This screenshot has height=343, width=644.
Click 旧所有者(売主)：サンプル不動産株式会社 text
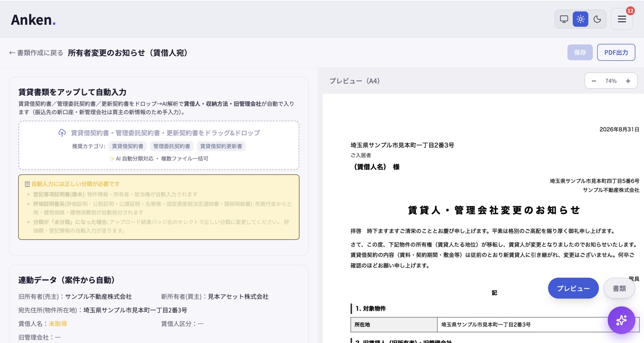coord(75,297)
